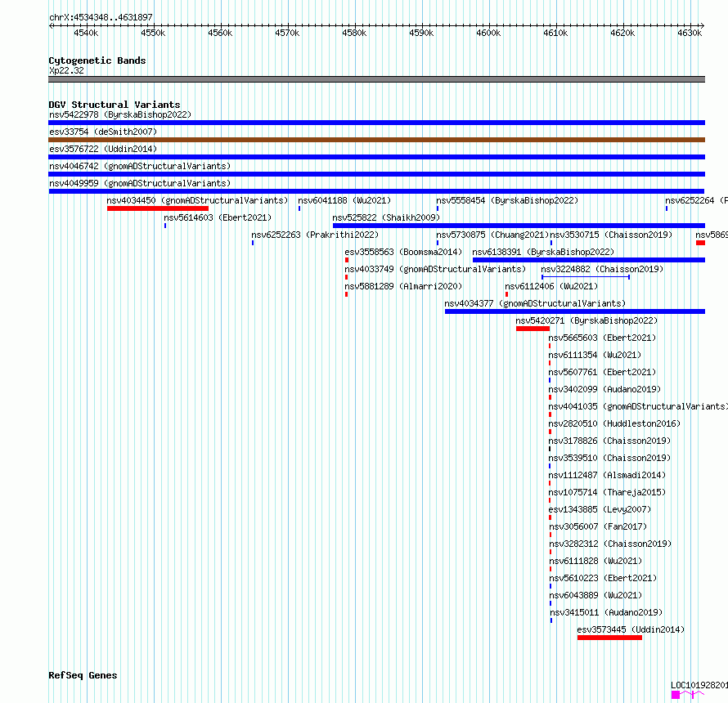Click the 4580k ruler label

pos(354,33)
